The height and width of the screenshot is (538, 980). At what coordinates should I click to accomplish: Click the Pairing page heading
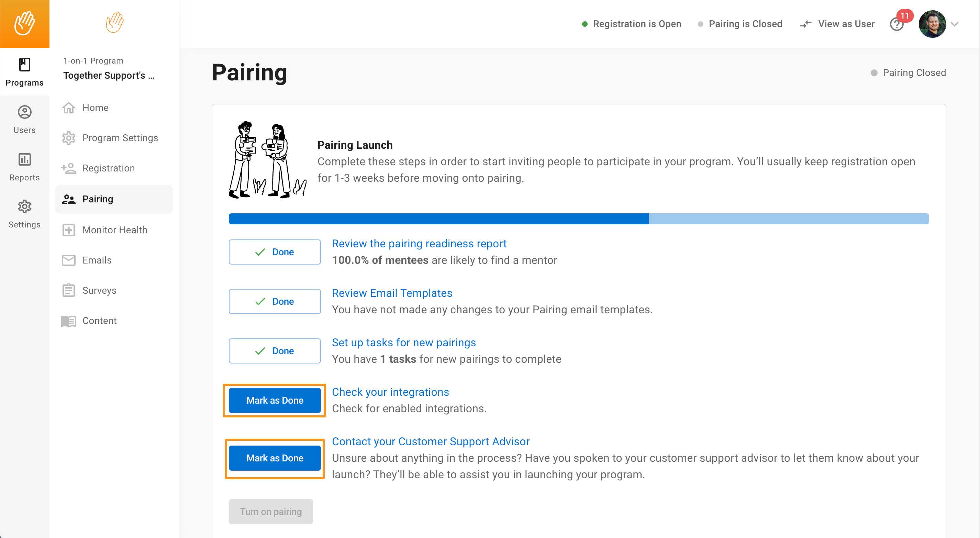[x=249, y=72]
